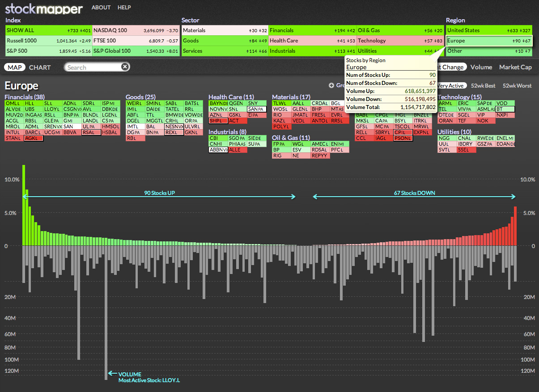Image resolution: width=539 pixels, height=392 pixels.
Task: Select the RDSA L stock tile
Action: [320, 150]
